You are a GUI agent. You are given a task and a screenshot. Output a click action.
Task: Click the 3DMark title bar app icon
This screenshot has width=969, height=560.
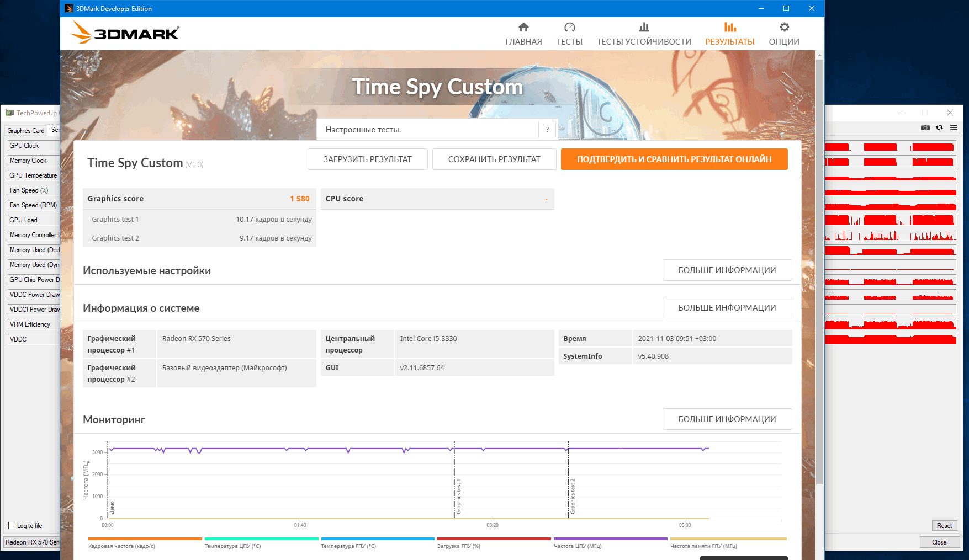coord(69,8)
